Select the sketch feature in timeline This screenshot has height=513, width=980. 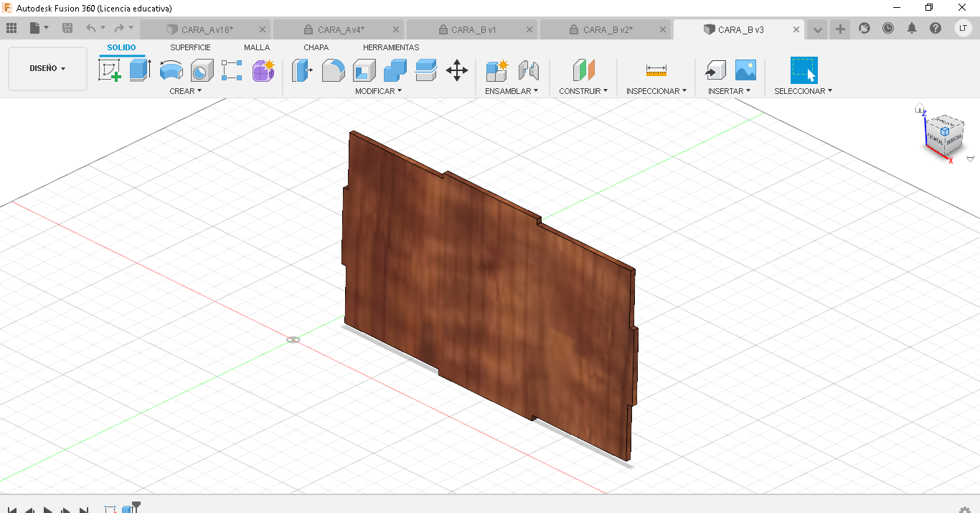point(110,509)
